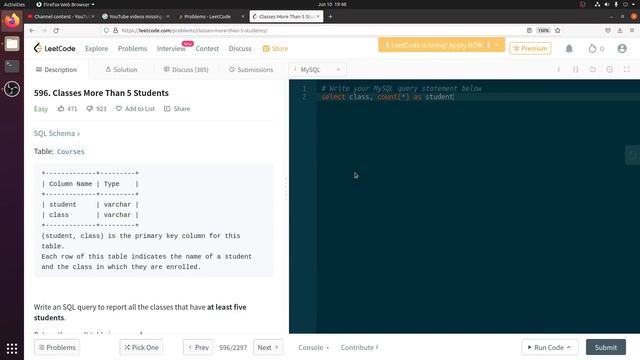Open the Firefox dock icon

coord(12,20)
